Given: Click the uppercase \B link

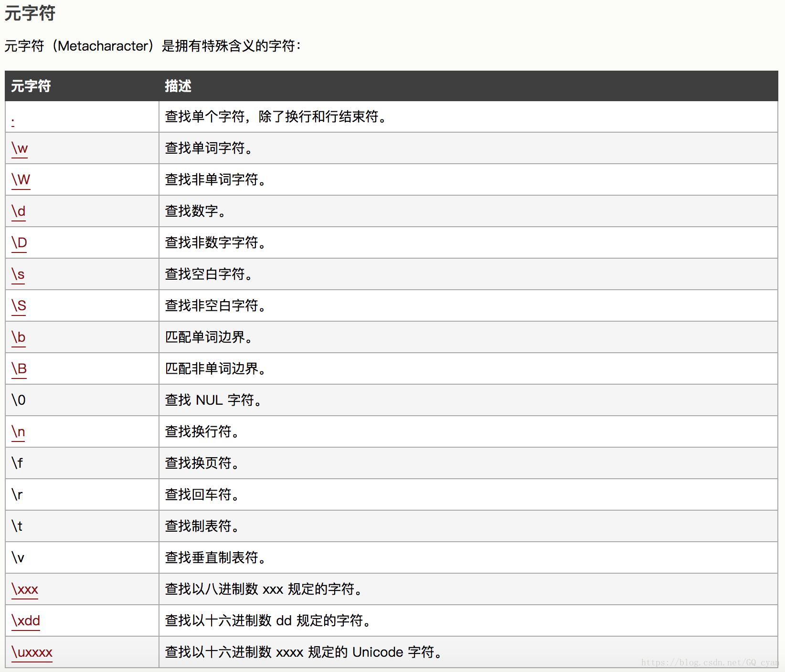Looking at the screenshot, I should 19,369.
